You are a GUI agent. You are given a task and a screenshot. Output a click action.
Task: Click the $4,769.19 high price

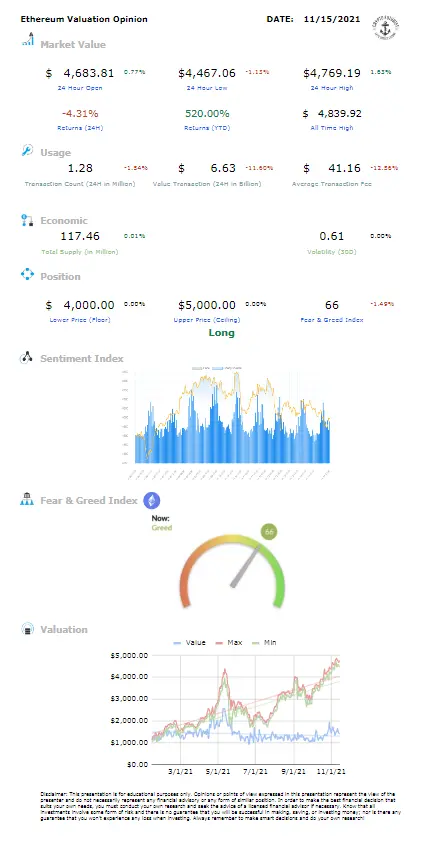[331, 73]
